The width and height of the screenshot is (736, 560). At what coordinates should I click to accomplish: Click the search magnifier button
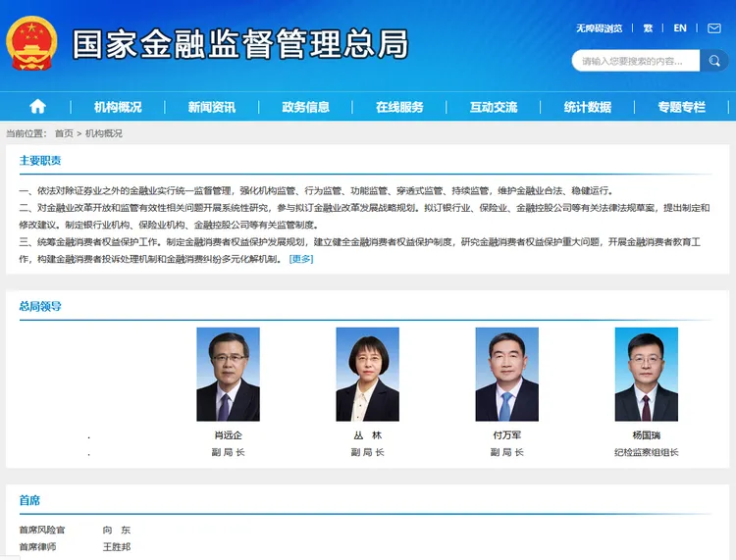(714, 61)
